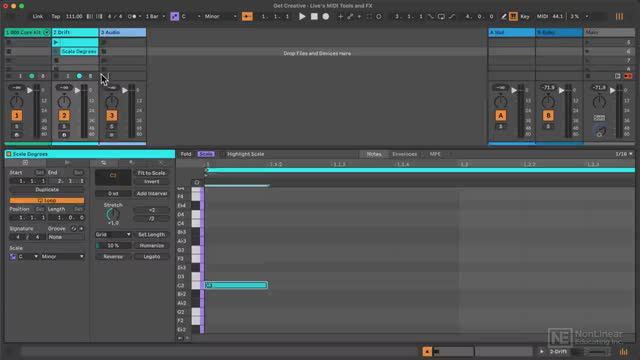Screen dimensions: 640x360
Task: Toggle the orange Loop button
Action: 47,200
